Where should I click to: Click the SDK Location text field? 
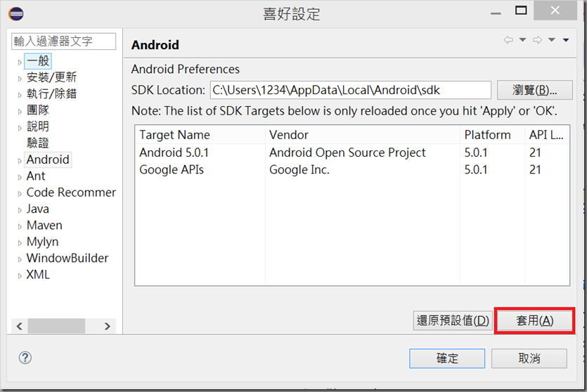click(x=349, y=90)
